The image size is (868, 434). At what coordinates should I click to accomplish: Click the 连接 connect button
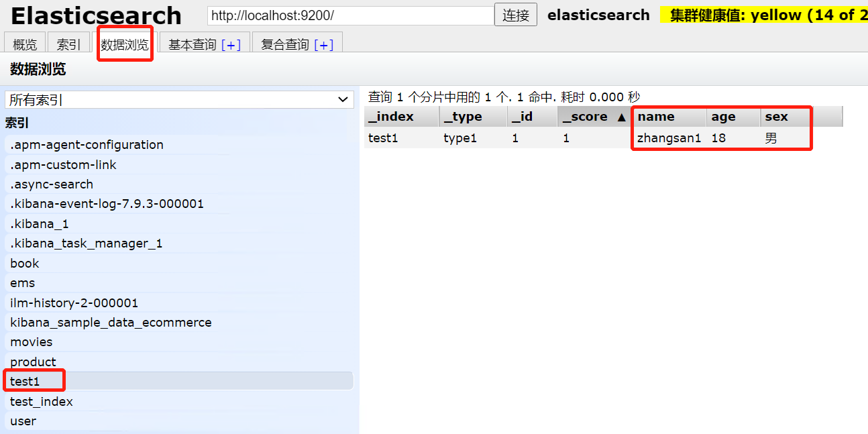(x=516, y=15)
